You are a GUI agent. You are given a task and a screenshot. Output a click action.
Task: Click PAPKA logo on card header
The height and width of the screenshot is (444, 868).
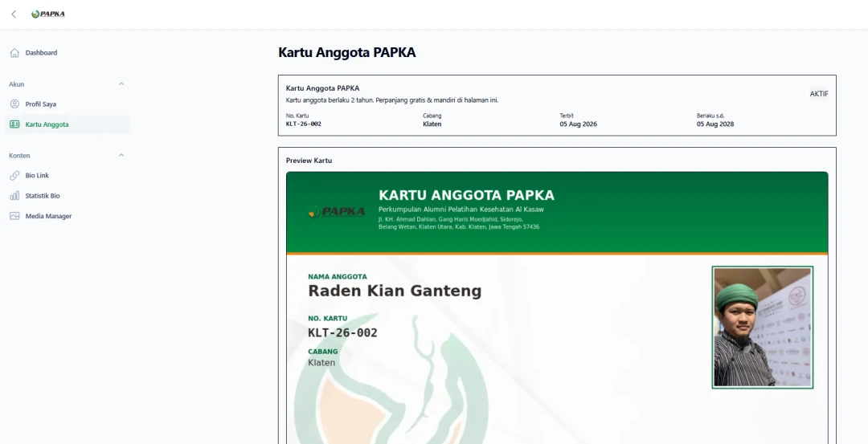[x=336, y=211]
